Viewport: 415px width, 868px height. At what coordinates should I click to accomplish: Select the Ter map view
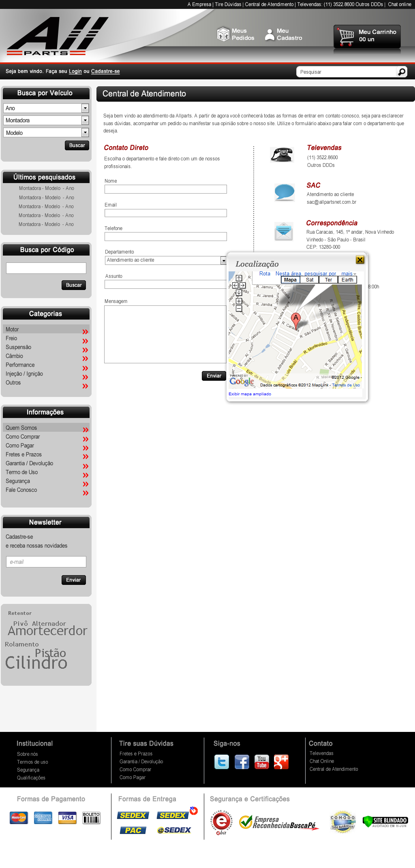[x=328, y=280]
